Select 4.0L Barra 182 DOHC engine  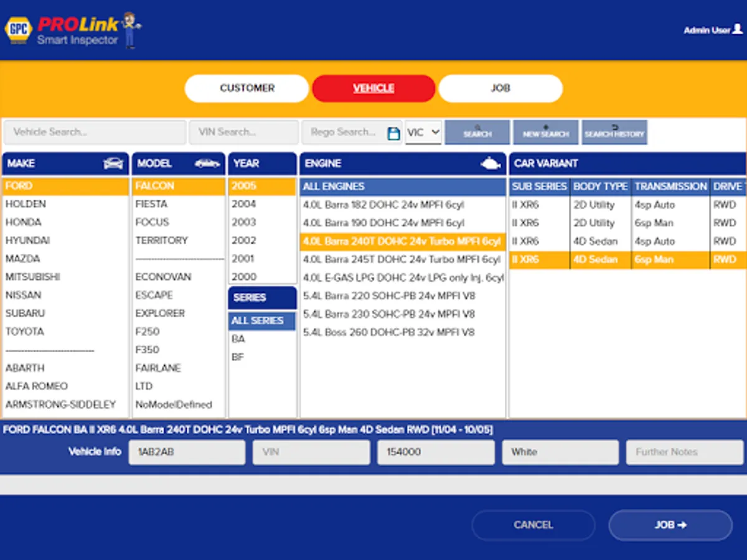click(403, 205)
